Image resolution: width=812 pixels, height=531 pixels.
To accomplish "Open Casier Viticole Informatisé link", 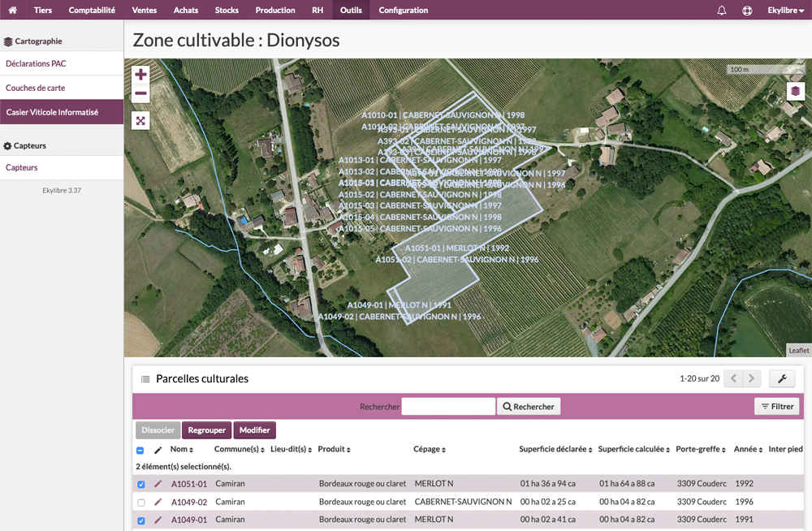I will tap(62, 112).
